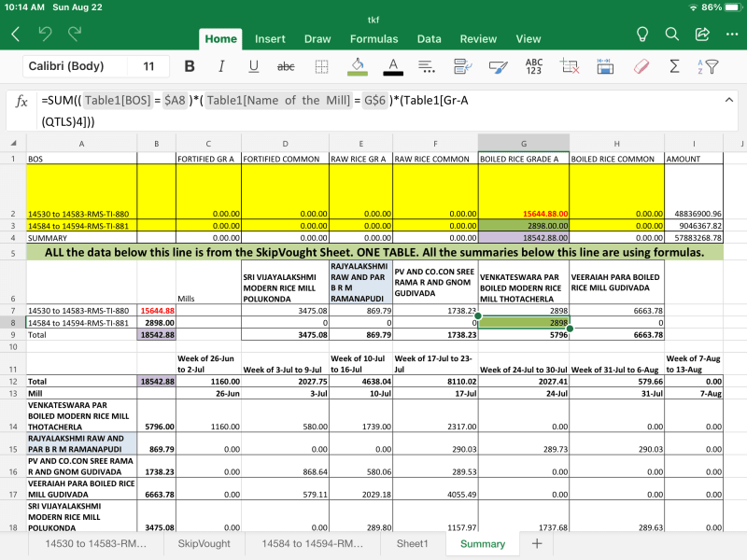Image resolution: width=747 pixels, height=560 pixels.
Task: Switch to the Home tab
Action: click(220, 39)
